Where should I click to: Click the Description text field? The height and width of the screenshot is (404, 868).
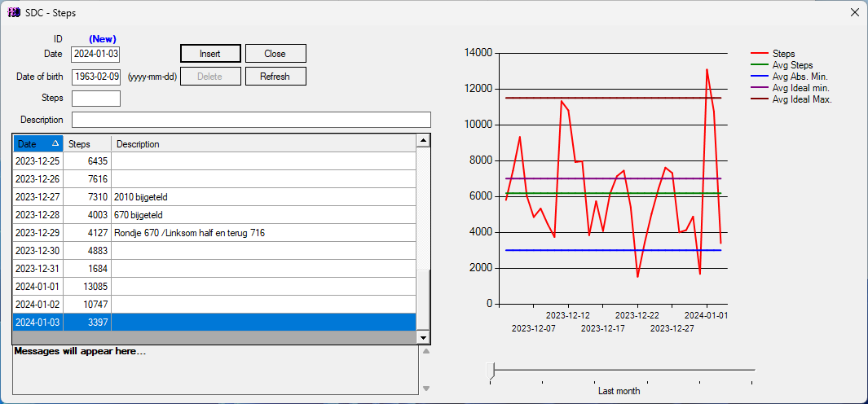(x=250, y=120)
